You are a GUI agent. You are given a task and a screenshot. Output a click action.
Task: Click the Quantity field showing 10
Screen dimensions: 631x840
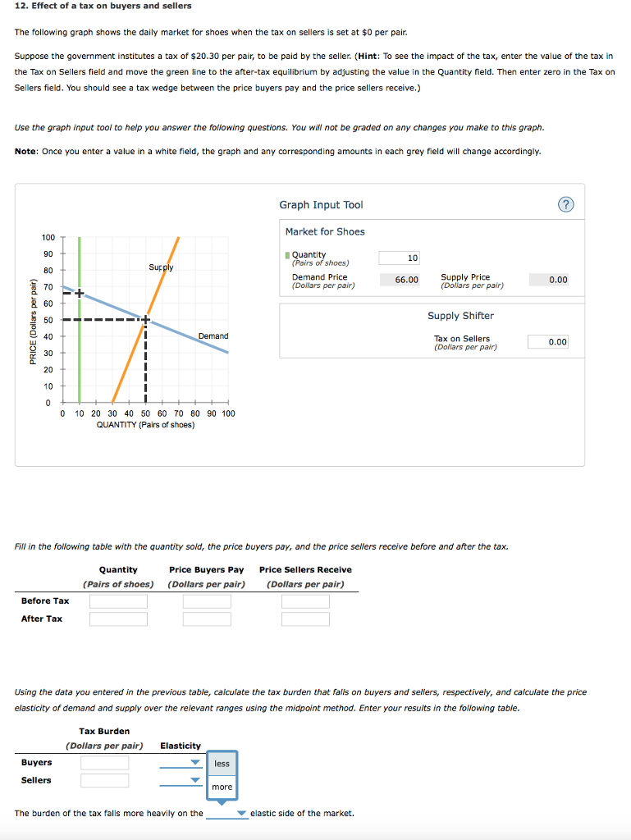[x=400, y=258]
